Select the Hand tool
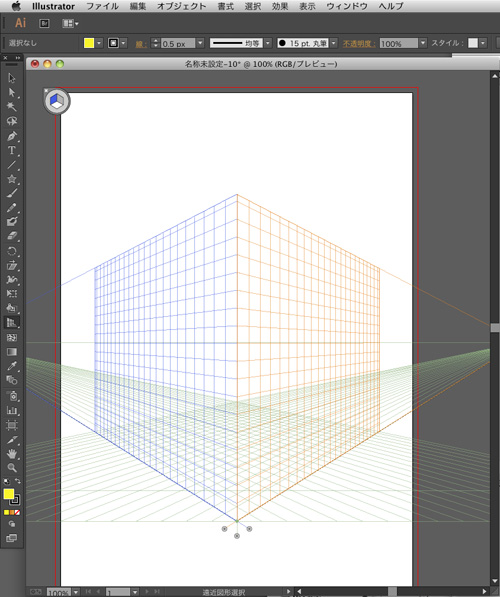The width and height of the screenshot is (500, 597). click(x=12, y=453)
